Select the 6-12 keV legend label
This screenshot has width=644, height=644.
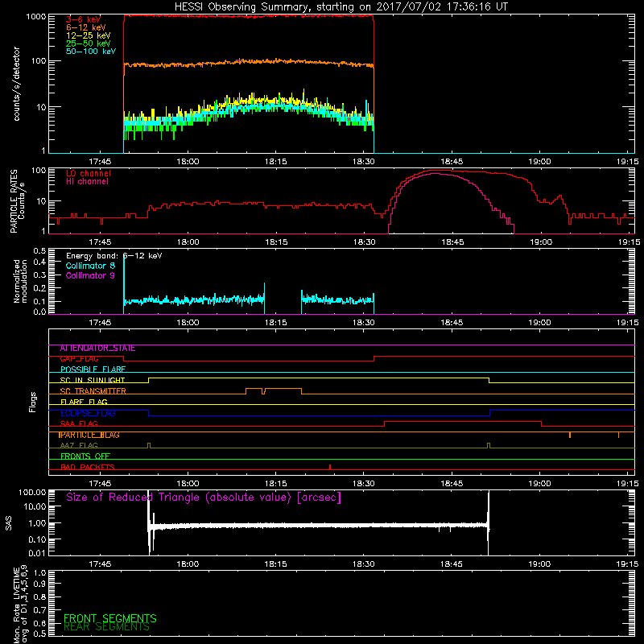86,27
